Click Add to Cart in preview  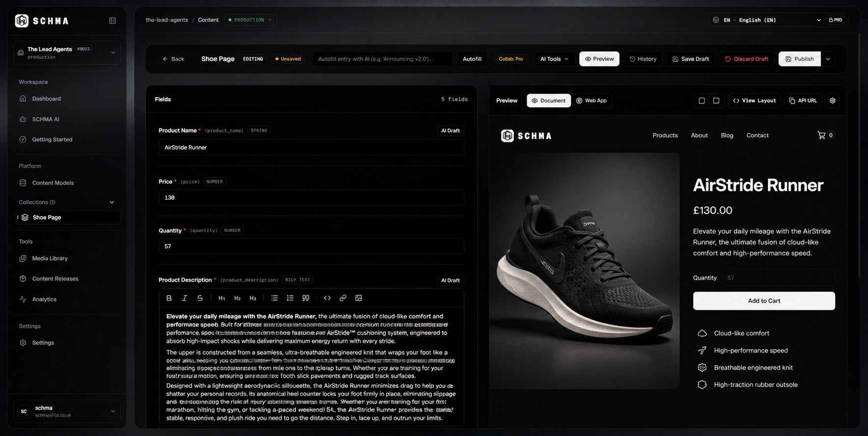click(764, 301)
